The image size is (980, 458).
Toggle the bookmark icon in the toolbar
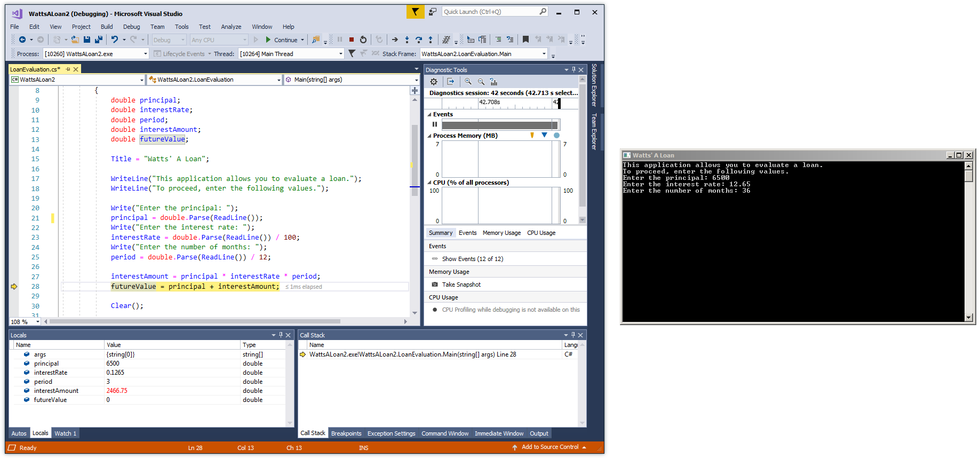click(x=525, y=40)
